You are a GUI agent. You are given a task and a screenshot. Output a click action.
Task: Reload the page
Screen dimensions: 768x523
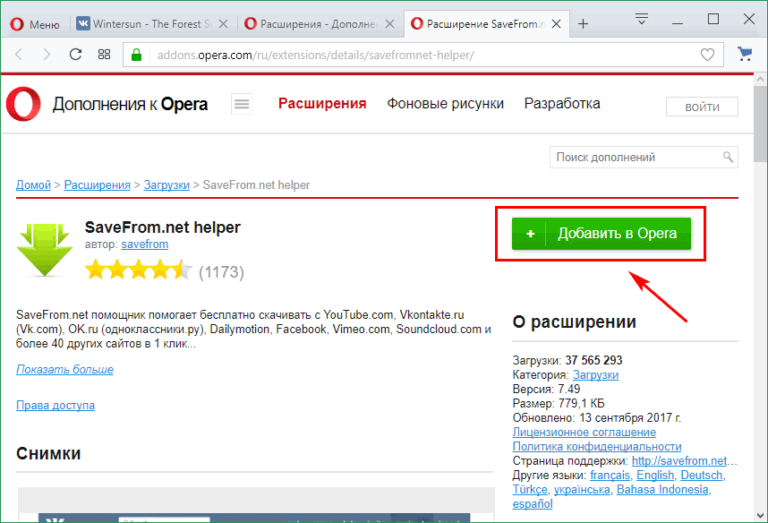[x=75, y=54]
